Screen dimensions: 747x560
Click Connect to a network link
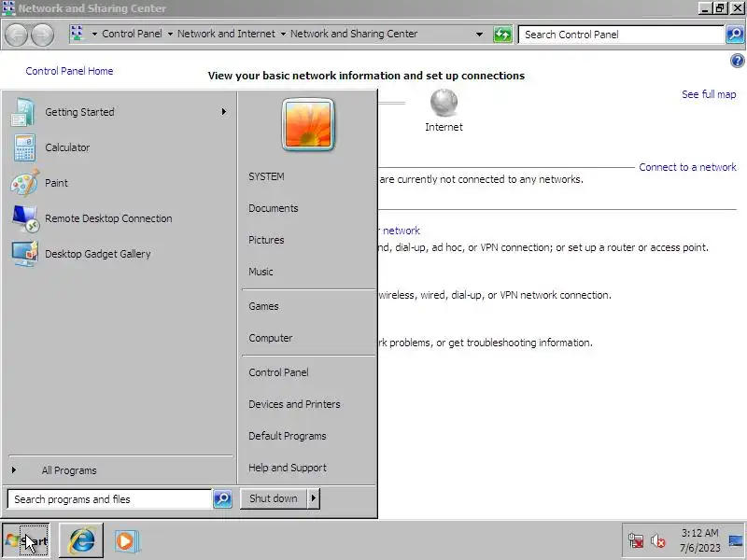pyautogui.click(x=687, y=167)
